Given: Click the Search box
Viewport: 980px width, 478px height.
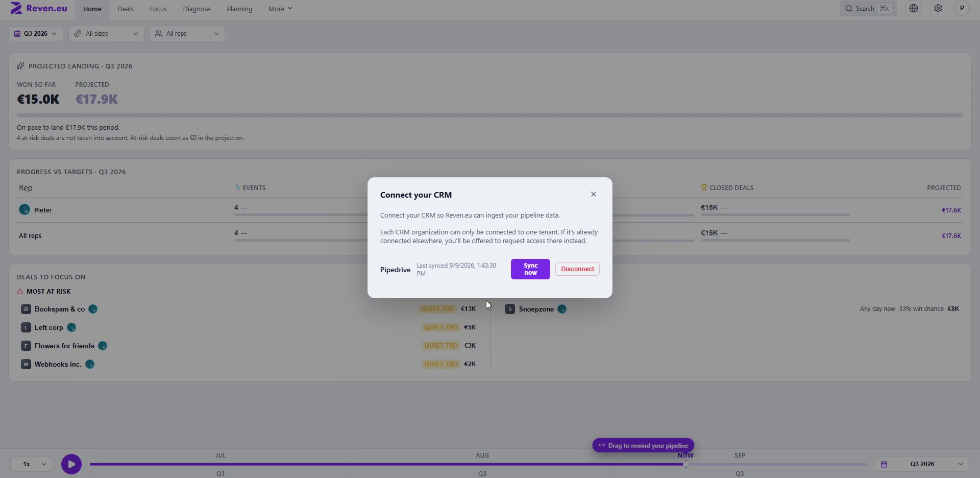Looking at the screenshot, I should 868,8.
